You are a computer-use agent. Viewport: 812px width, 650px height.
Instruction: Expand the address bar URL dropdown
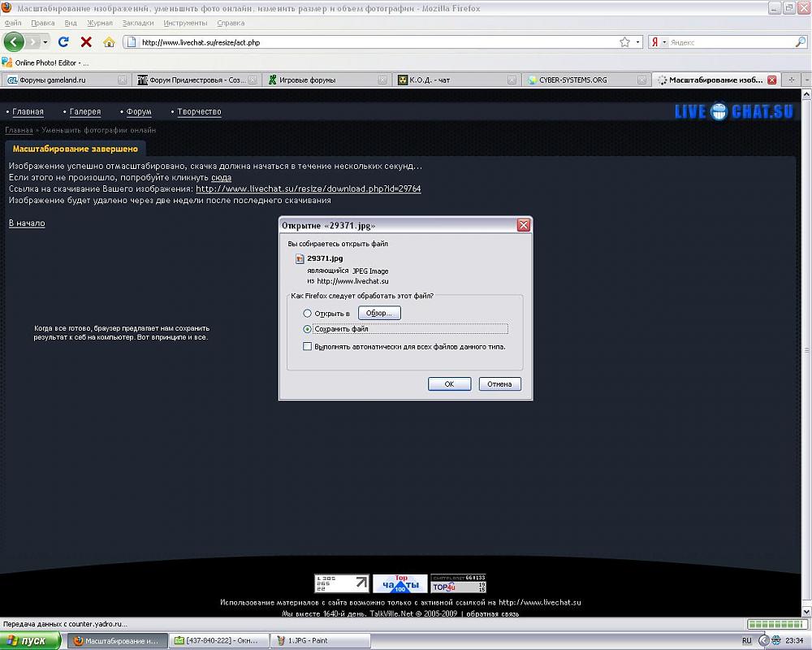click(x=638, y=41)
